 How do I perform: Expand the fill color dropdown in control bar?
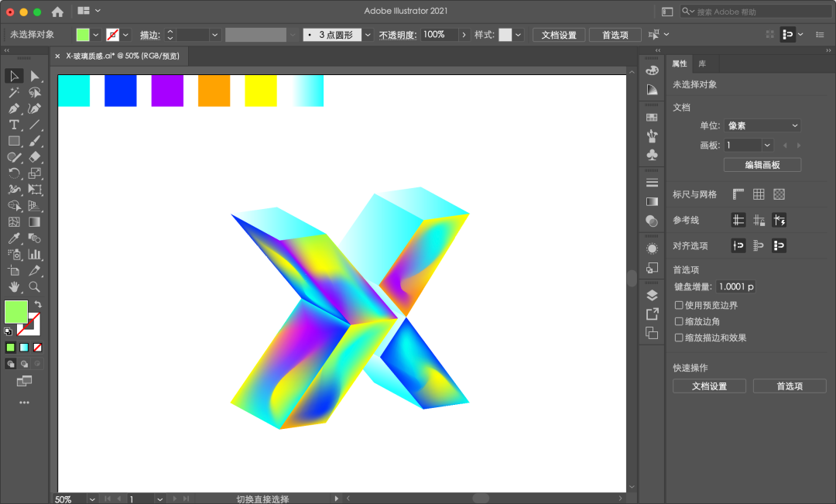coord(95,35)
